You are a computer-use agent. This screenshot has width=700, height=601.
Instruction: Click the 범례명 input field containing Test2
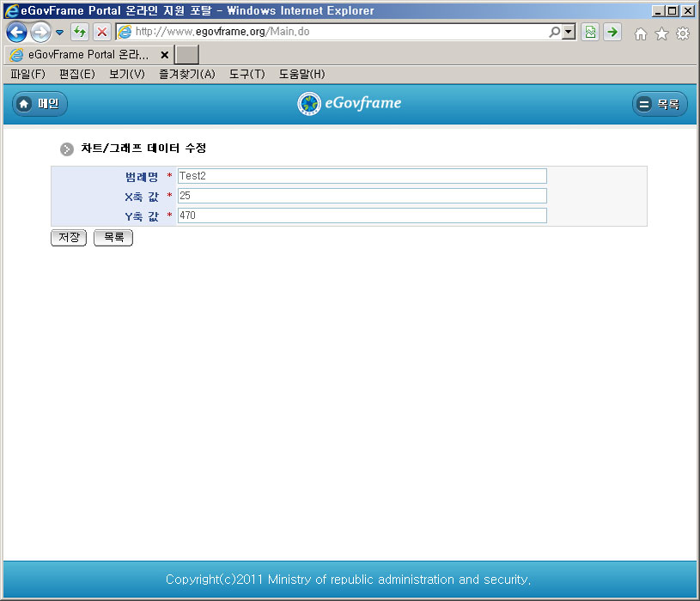pyautogui.click(x=362, y=176)
